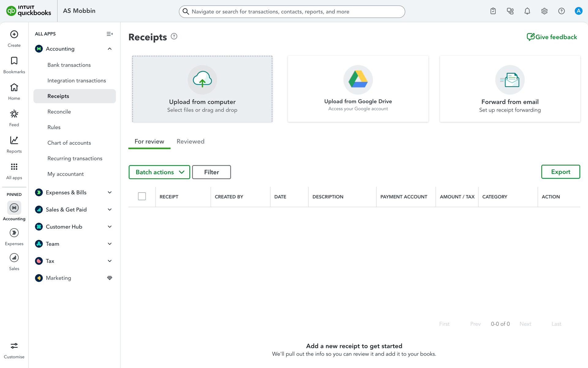Click the Google Drive icon

pyautogui.click(x=358, y=80)
